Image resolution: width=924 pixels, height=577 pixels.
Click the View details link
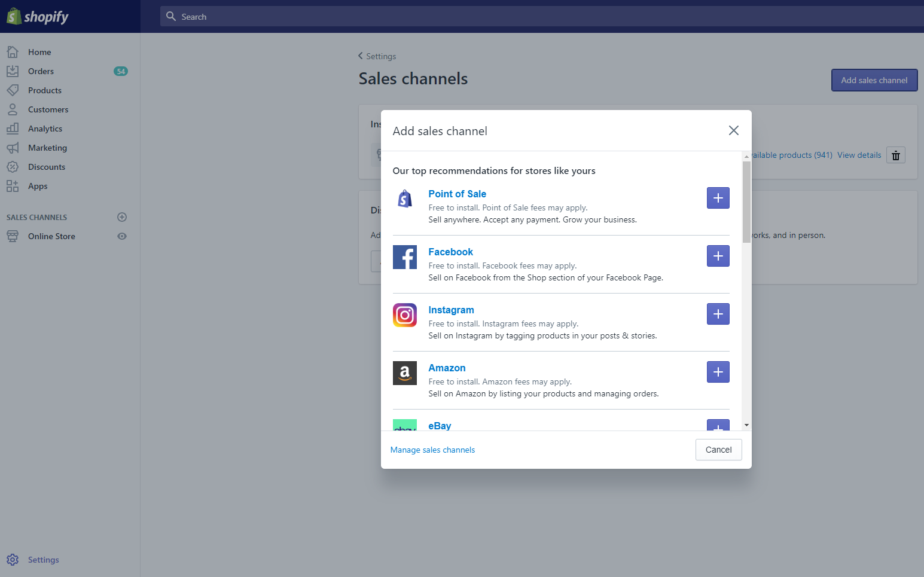pyautogui.click(x=859, y=155)
